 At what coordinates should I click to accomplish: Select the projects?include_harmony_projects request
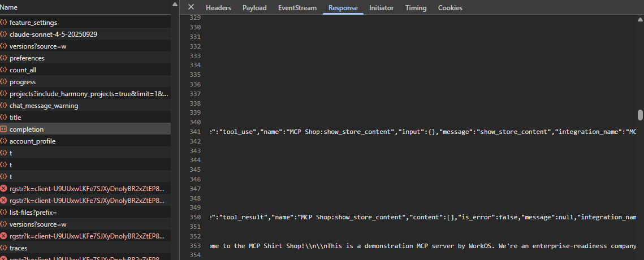[x=85, y=94]
